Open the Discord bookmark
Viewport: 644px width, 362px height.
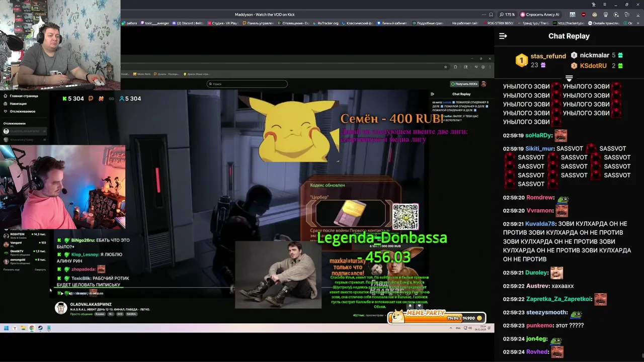(188, 23)
